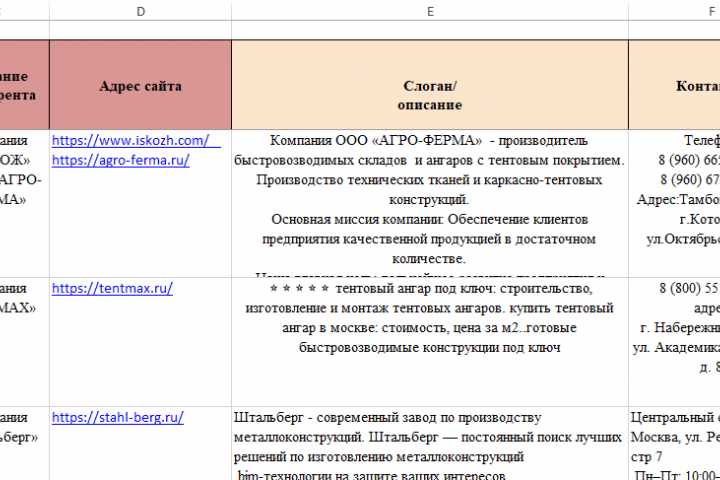Open the https://agro-ferma.ru/ link
720x480 pixels.
[121, 160]
